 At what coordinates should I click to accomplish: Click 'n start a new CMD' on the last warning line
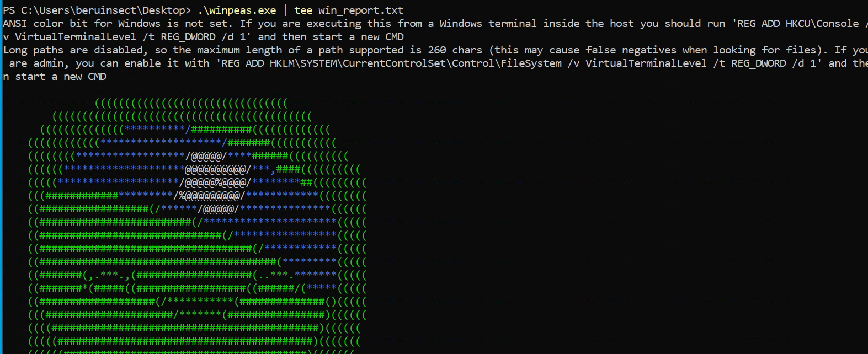click(55, 76)
